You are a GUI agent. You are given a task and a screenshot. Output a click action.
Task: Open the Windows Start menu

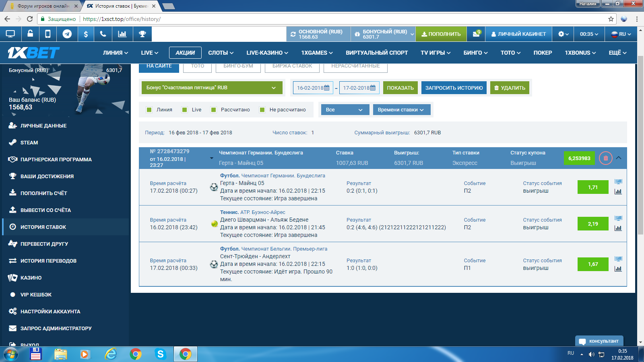11,354
